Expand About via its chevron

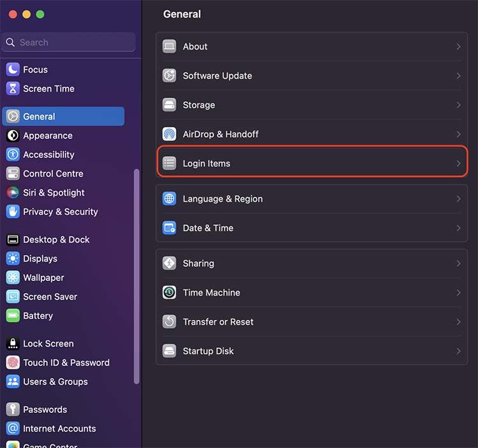(458, 47)
